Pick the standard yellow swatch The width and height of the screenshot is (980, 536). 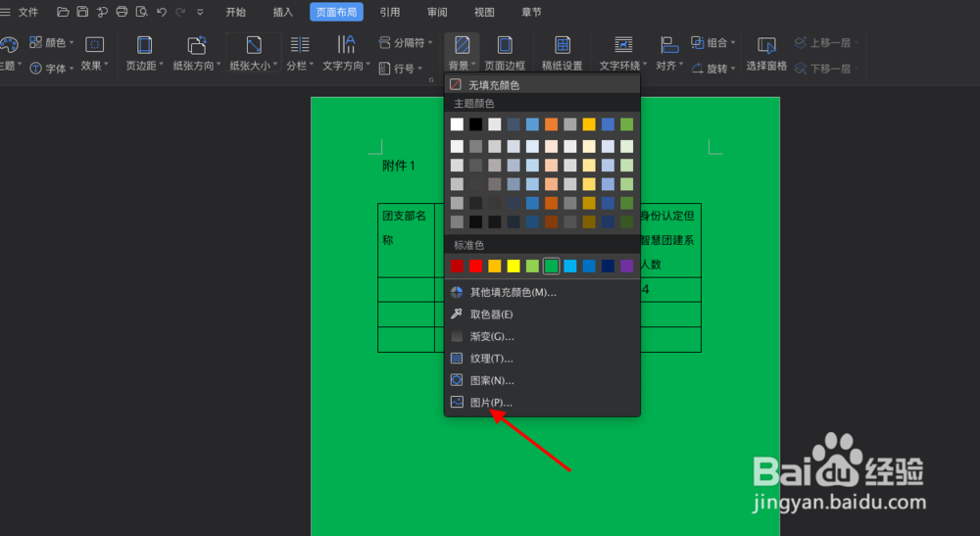514,267
